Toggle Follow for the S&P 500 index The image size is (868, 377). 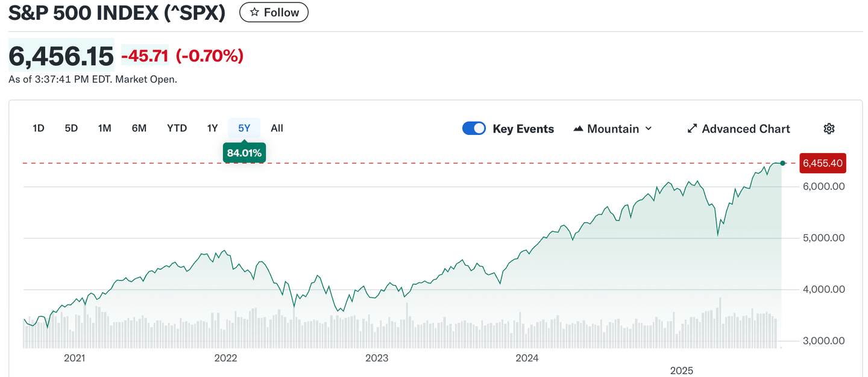pyautogui.click(x=274, y=12)
